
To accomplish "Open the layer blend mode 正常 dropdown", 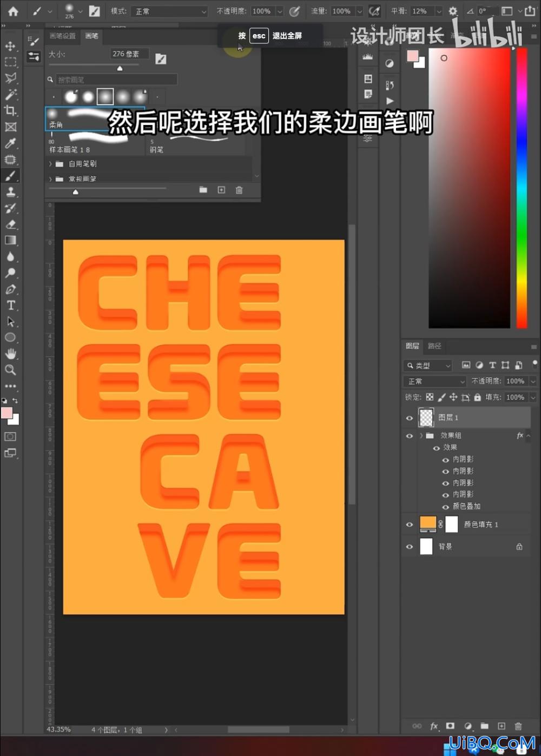I will pyautogui.click(x=436, y=381).
